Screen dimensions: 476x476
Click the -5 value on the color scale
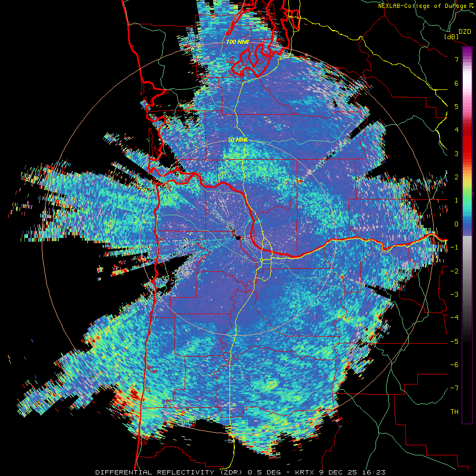(454, 342)
